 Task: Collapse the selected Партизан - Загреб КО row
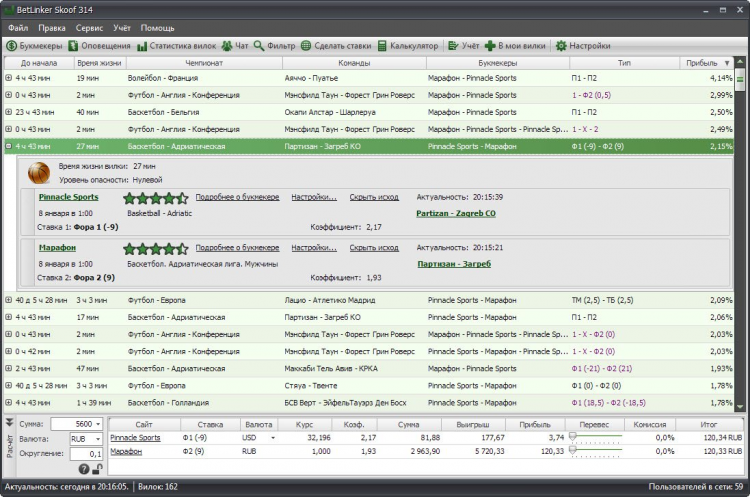click(x=8, y=146)
